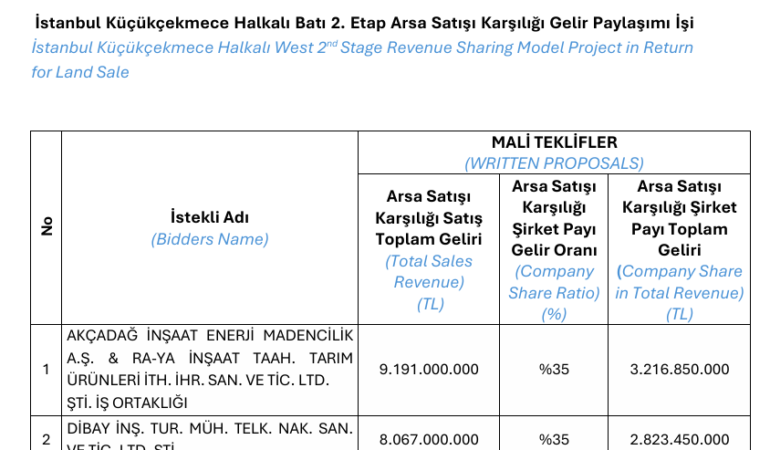Click the '%35' ratio in AKÇADAĞ row

[x=554, y=369]
